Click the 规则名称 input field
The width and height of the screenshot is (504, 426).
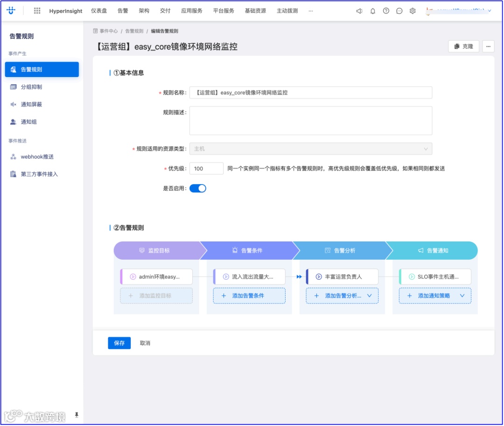coord(311,92)
